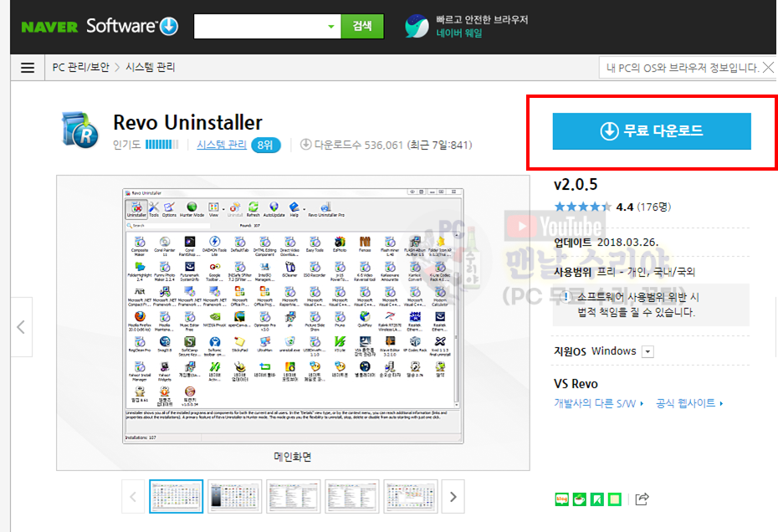
Task: Select the third preview thumbnail
Action: tap(294, 496)
